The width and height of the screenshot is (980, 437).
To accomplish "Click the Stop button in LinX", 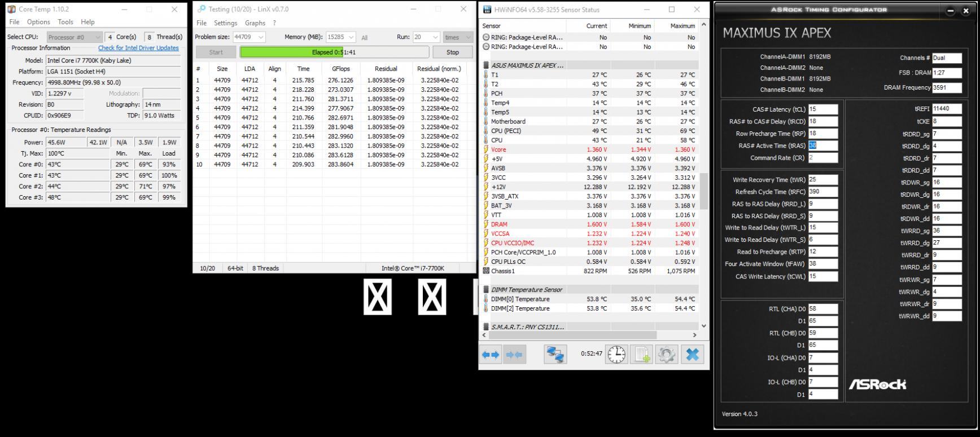I will tap(453, 52).
